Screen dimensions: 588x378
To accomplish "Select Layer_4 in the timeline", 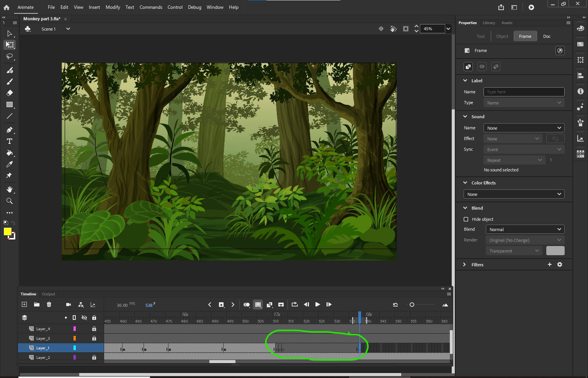I will pos(43,329).
